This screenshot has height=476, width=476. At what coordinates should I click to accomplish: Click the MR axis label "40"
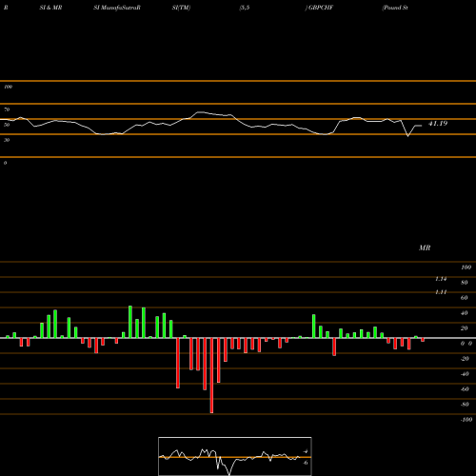point(465,313)
